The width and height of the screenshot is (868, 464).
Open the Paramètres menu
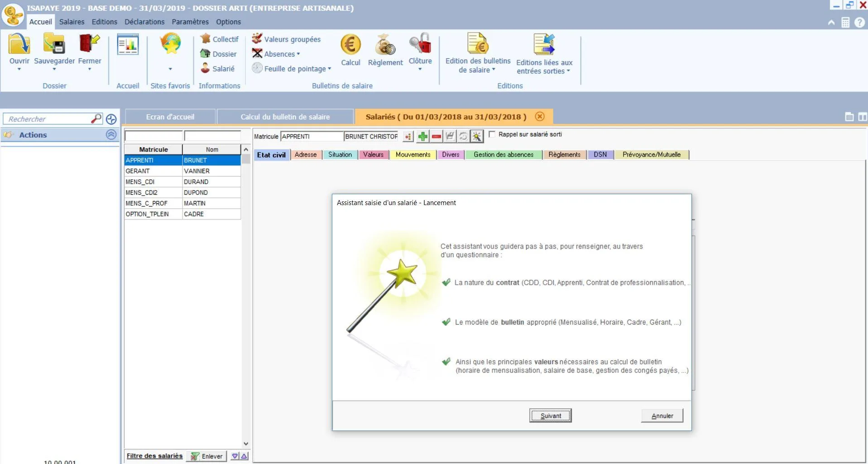click(x=190, y=22)
